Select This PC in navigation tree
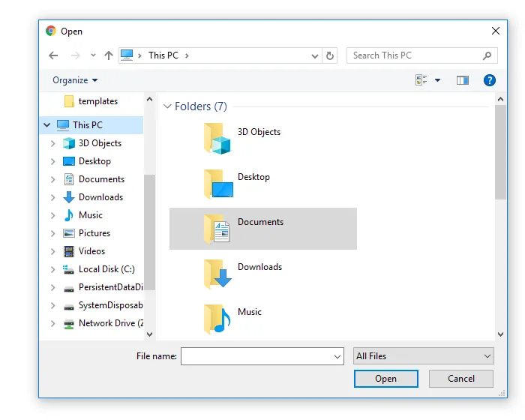Screen dimensions: 525x420 (88, 125)
